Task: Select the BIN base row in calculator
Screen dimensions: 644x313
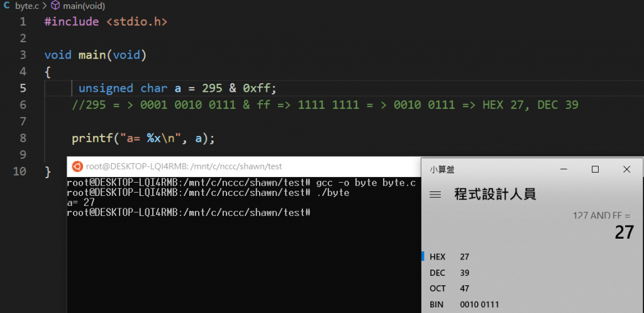Action: pyautogui.click(x=532, y=304)
